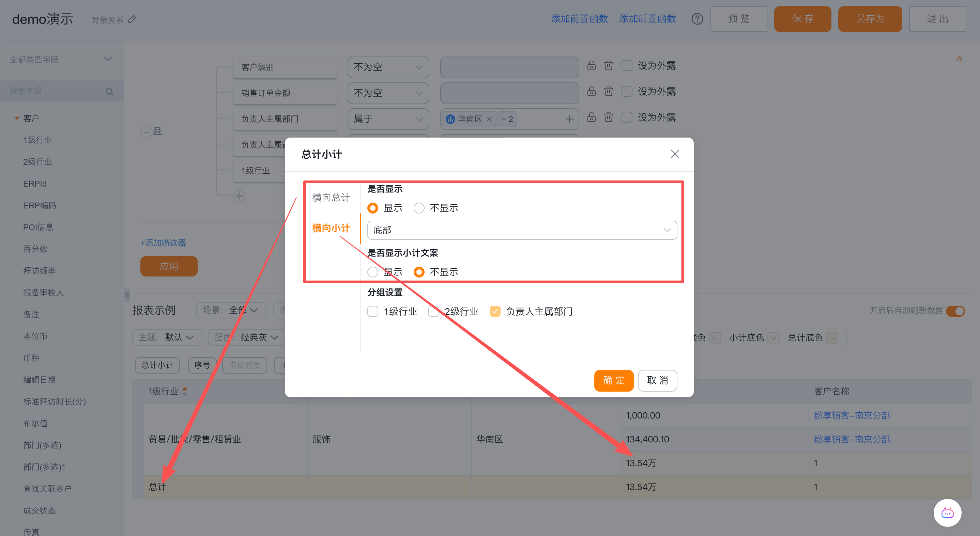Screen dimensions: 980x536
Task: Select the 横向小计 tab
Action: tap(331, 228)
